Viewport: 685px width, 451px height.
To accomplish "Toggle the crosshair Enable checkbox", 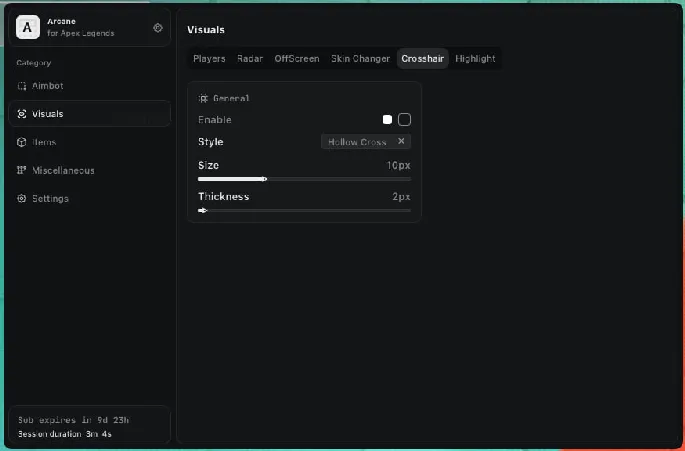I will click(x=404, y=120).
